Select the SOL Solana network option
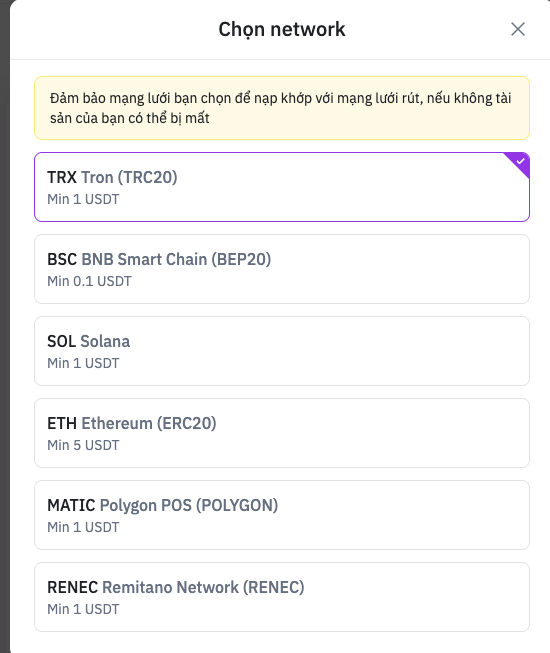550x653 pixels. (x=282, y=351)
